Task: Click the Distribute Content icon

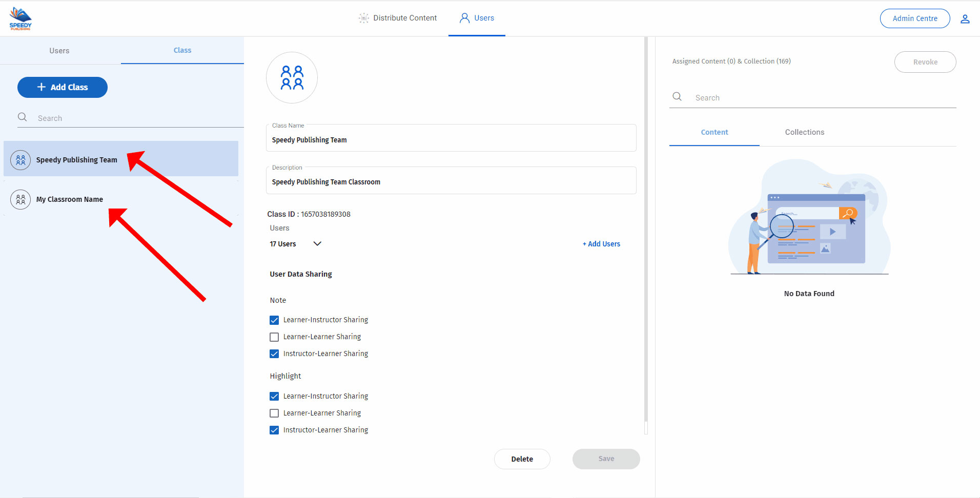Action: click(x=363, y=18)
